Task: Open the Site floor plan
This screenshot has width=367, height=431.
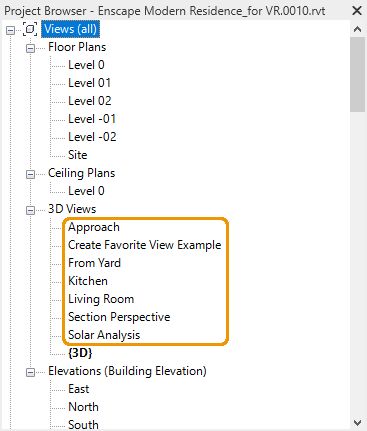Action: (x=78, y=155)
